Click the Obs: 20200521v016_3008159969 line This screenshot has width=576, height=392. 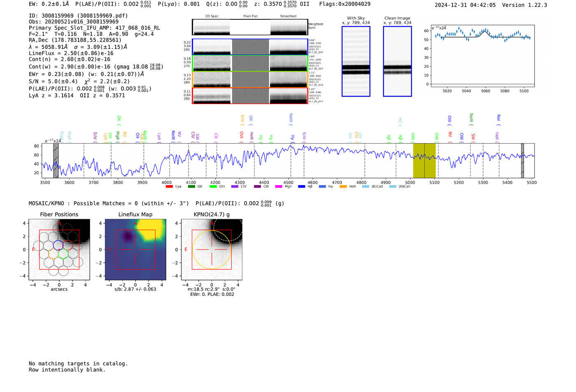(74, 22)
